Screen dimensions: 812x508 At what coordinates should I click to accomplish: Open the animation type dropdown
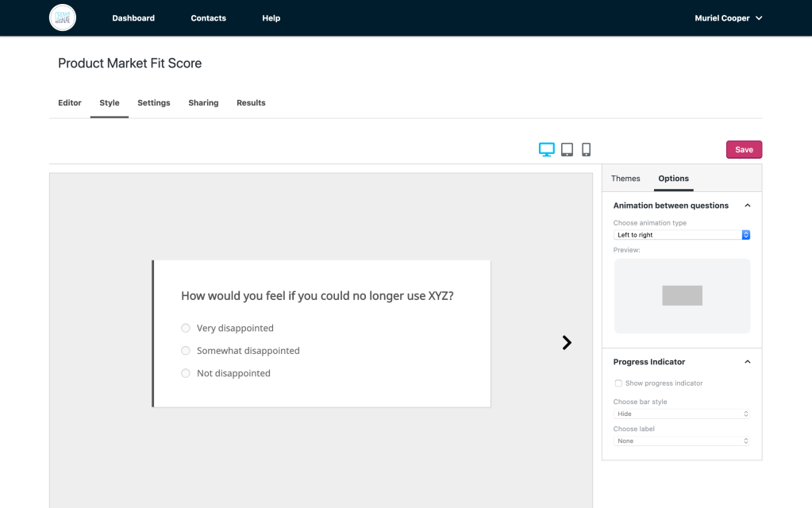pyautogui.click(x=682, y=235)
